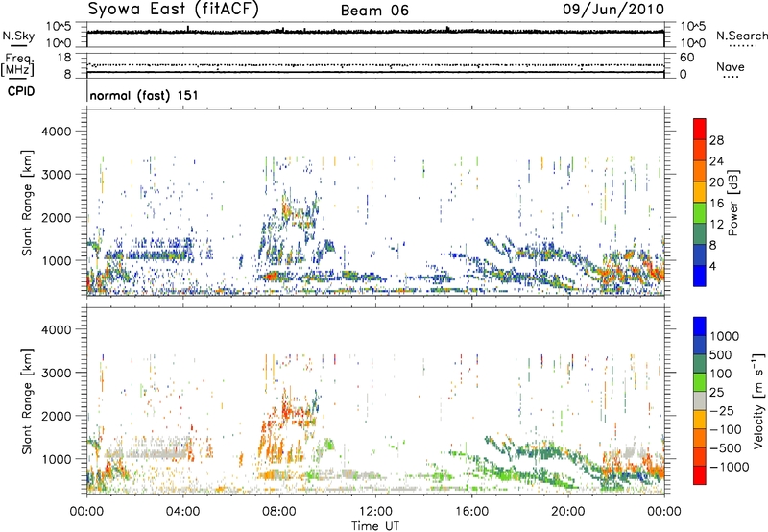
Task: Click the '4' tick on the power scale
Action: pos(712,266)
